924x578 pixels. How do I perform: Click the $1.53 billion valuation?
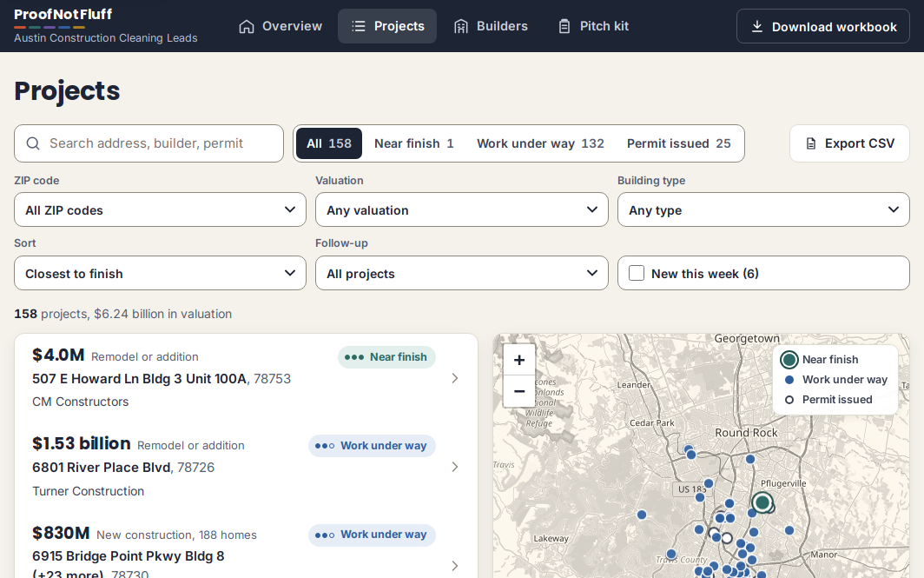82,443
